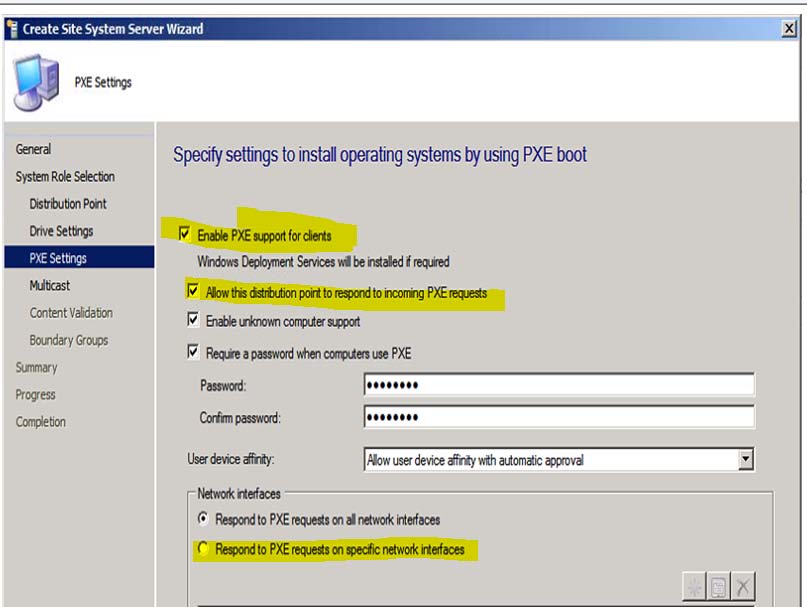Toggle Enable PXE support for clients checkbox
Screen dimensions: 807x607
pyautogui.click(x=185, y=234)
